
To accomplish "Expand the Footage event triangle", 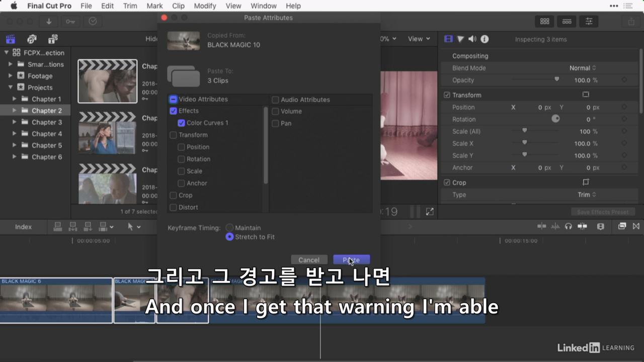I will 11,75.
